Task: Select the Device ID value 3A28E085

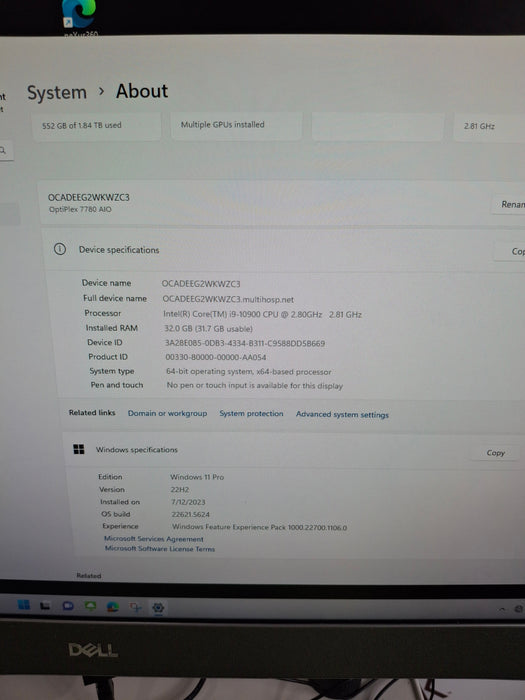Action: tap(245, 343)
